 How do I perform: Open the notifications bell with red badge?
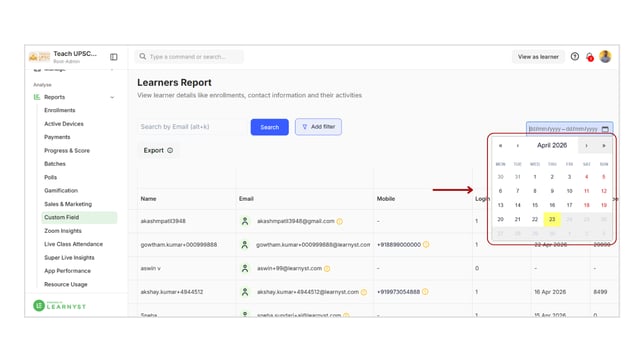pyautogui.click(x=590, y=57)
